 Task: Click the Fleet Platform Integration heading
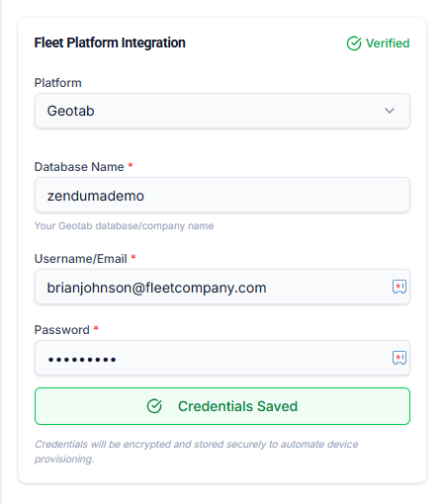pyautogui.click(x=110, y=42)
